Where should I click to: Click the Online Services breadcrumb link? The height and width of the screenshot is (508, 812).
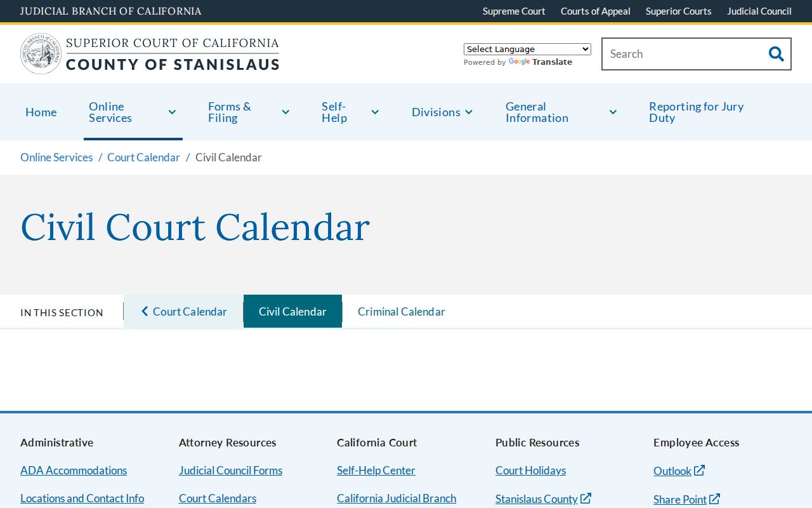tap(56, 157)
